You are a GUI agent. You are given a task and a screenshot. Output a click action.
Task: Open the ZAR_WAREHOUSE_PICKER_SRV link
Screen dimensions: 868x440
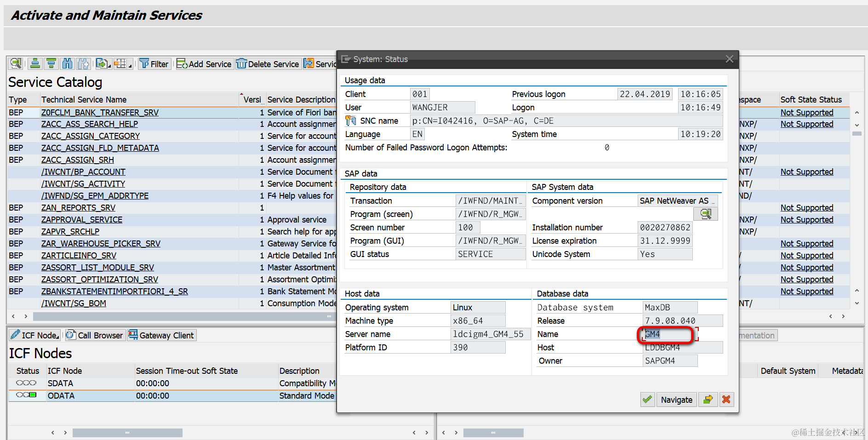[101, 244]
